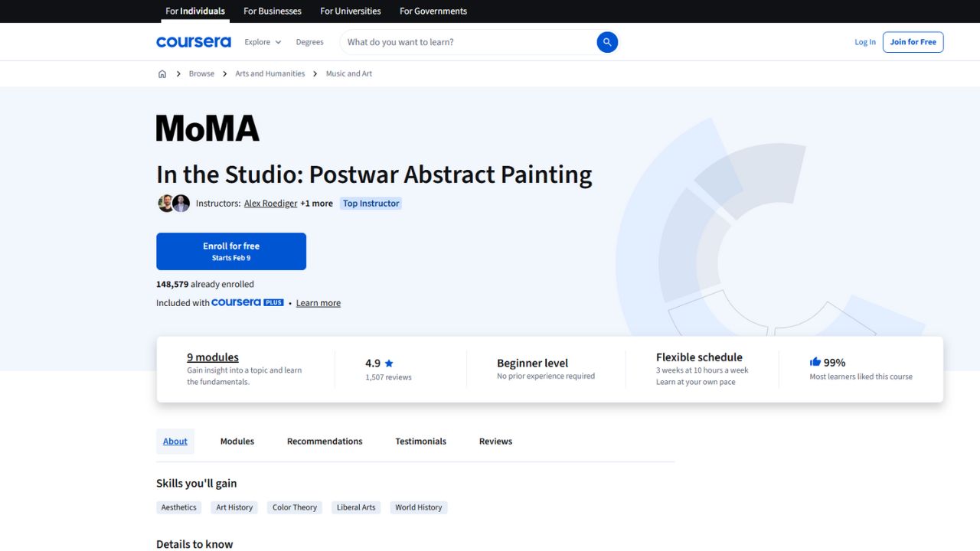Open the Testimonials tab
Viewport: 980px width, 551px height.
420,441
